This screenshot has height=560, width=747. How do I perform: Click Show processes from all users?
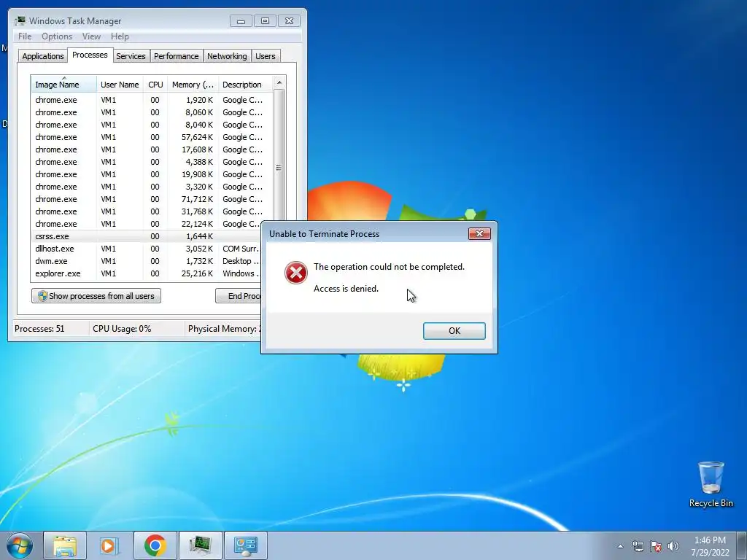pyautogui.click(x=96, y=296)
